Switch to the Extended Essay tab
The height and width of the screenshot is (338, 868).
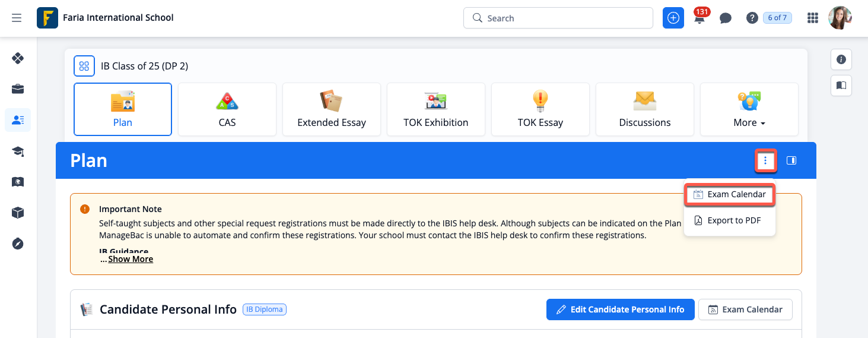tap(332, 110)
